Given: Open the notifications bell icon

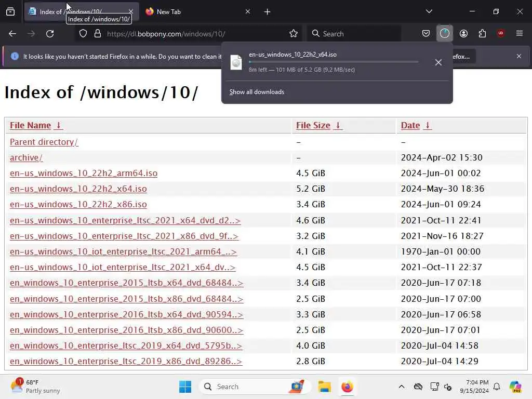Looking at the screenshot, I should point(497,387).
